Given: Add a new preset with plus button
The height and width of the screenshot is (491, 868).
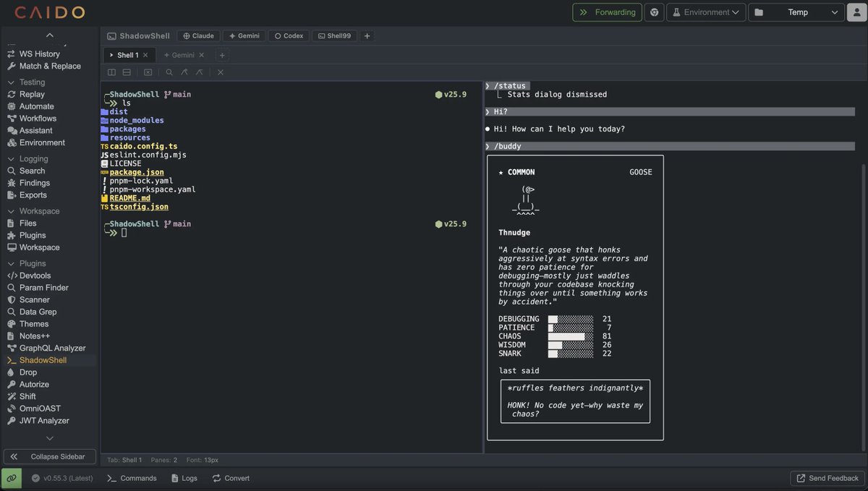Looking at the screenshot, I should pyautogui.click(x=367, y=35).
